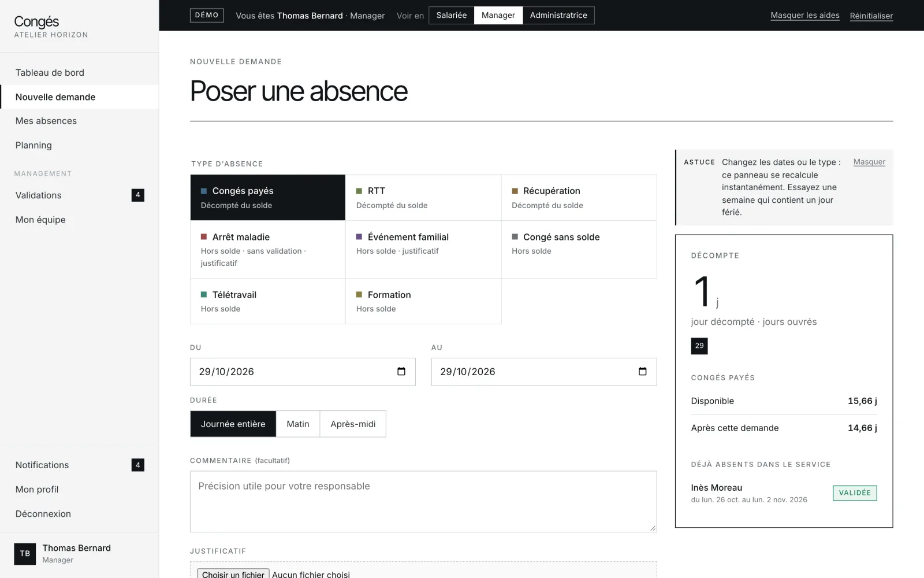Click Déconnexion to log out

pos(79,514)
